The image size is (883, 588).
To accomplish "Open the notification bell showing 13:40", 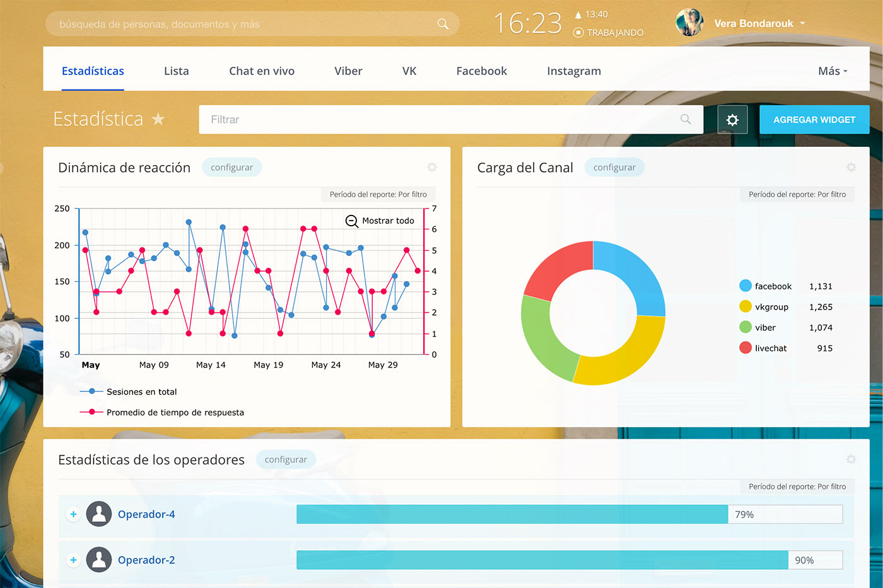I will (578, 14).
